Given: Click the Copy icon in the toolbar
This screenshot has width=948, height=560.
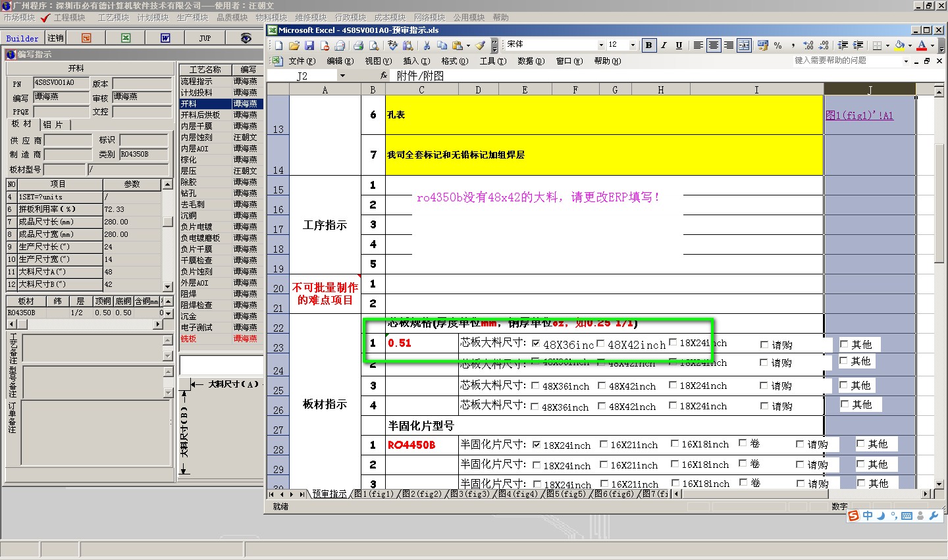Looking at the screenshot, I should pos(442,45).
